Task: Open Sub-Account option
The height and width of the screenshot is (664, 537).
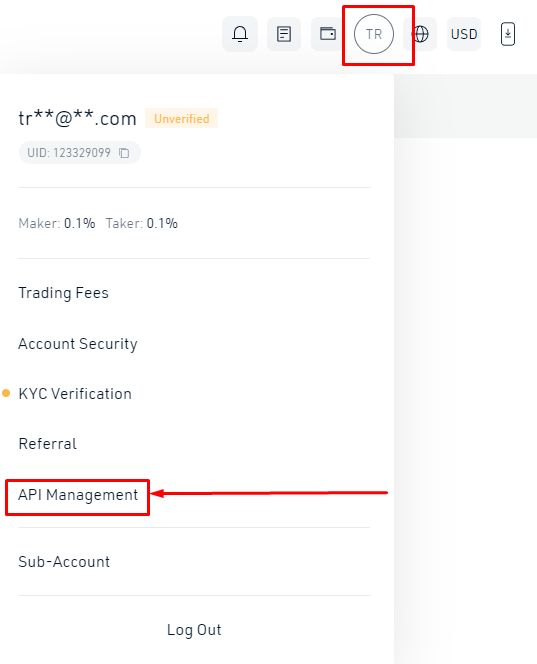Action: (64, 562)
